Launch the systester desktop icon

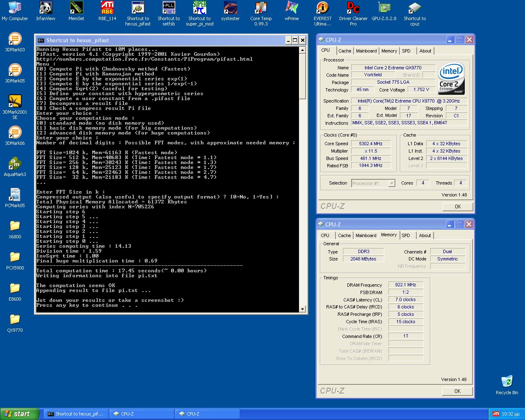231,11
